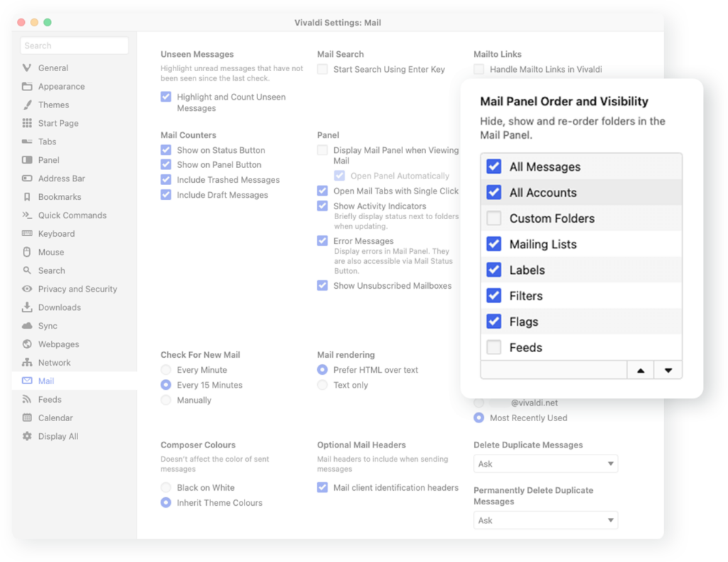Uncheck Flags visibility checkbox

pos(494,322)
